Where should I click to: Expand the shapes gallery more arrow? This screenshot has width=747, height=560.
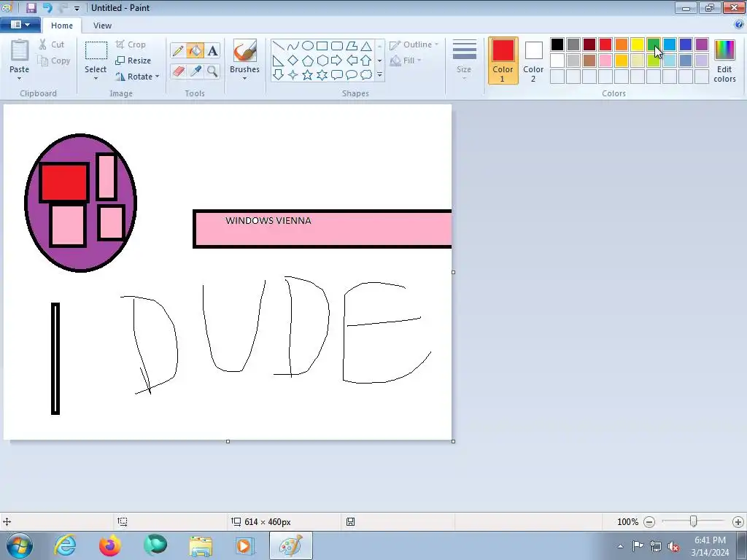[x=379, y=75]
